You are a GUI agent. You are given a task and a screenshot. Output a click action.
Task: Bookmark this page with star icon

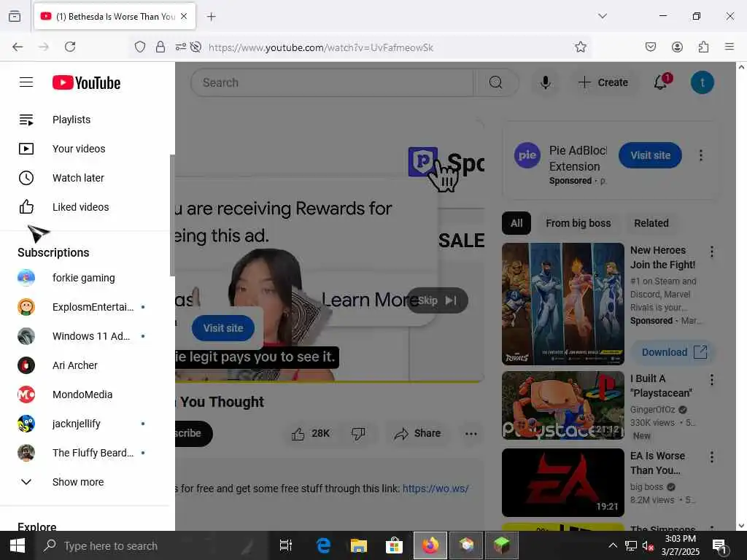pyautogui.click(x=580, y=47)
